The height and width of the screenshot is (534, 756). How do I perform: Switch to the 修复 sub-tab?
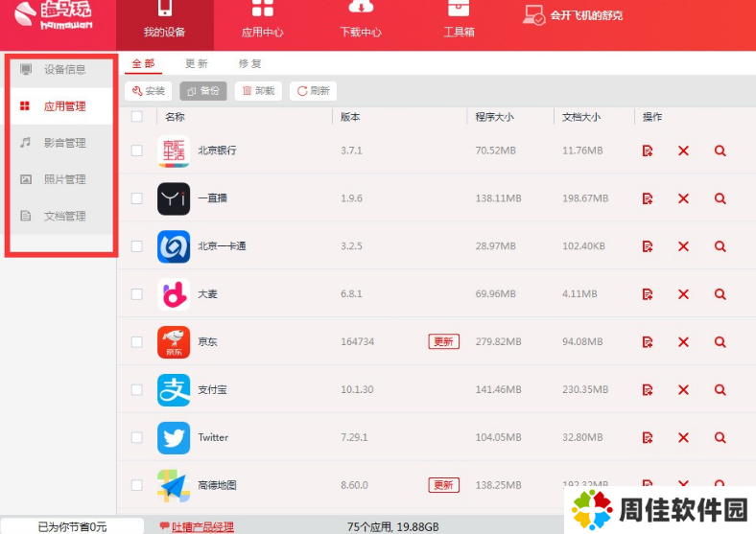click(249, 63)
